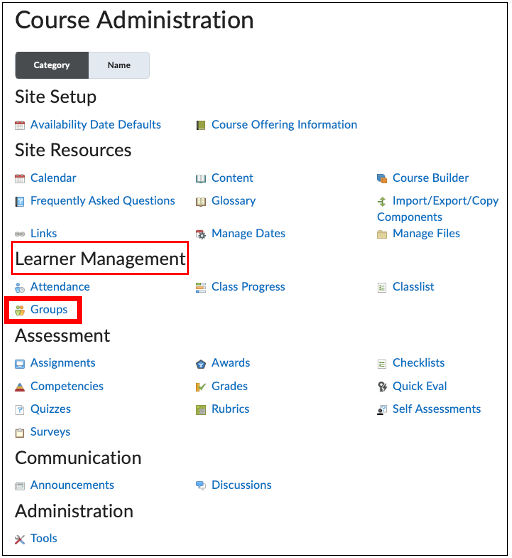Click the Calendar icon under Site Resources
Screen dimensions: 512x558
point(20,178)
